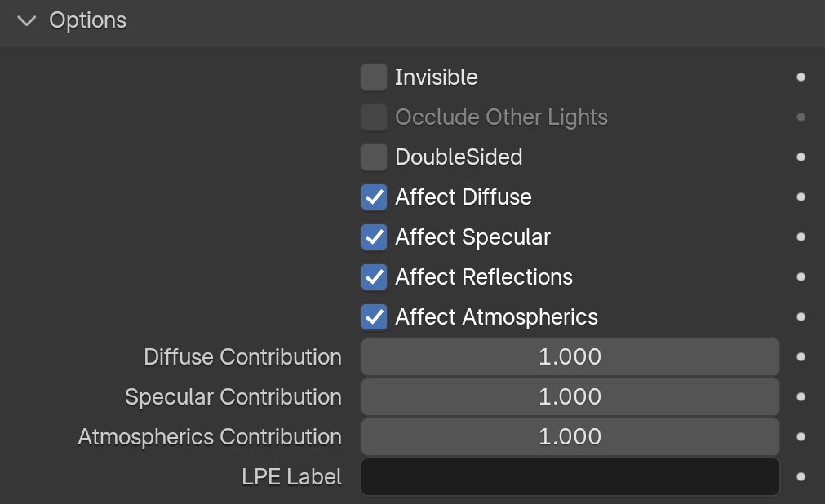The height and width of the screenshot is (504, 825).
Task: Click the Specular Contribution value field
Action: click(x=570, y=396)
